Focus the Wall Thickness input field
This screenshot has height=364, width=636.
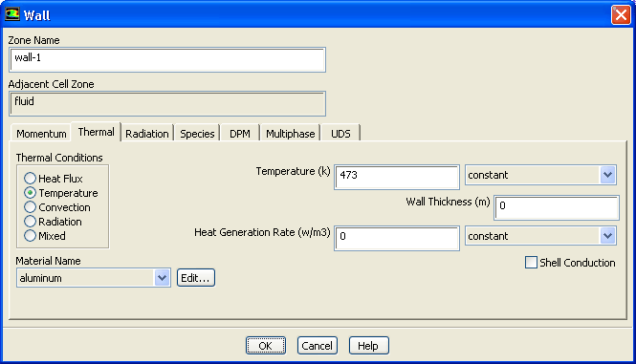[557, 208]
